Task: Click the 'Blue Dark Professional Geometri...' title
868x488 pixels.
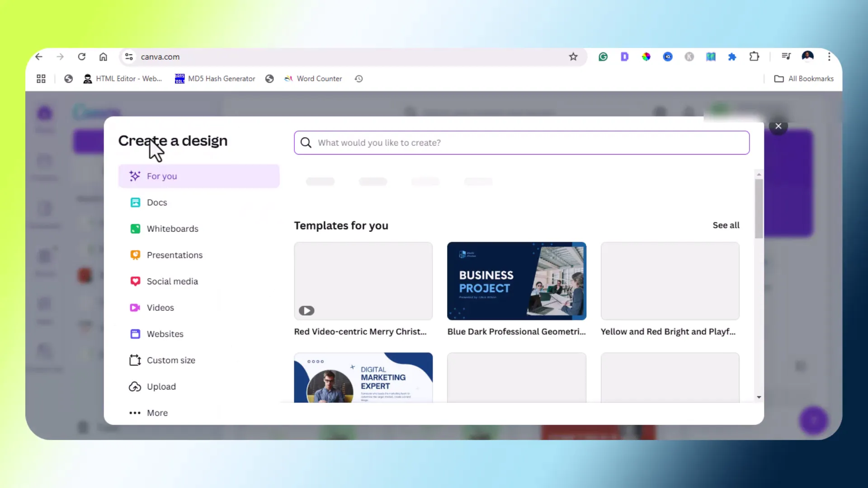Action: [517, 332]
